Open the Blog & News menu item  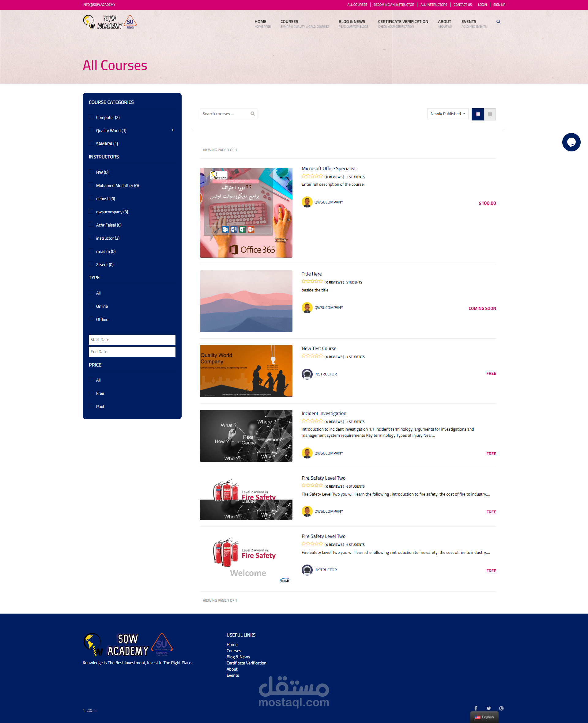click(x=352, y=22)
